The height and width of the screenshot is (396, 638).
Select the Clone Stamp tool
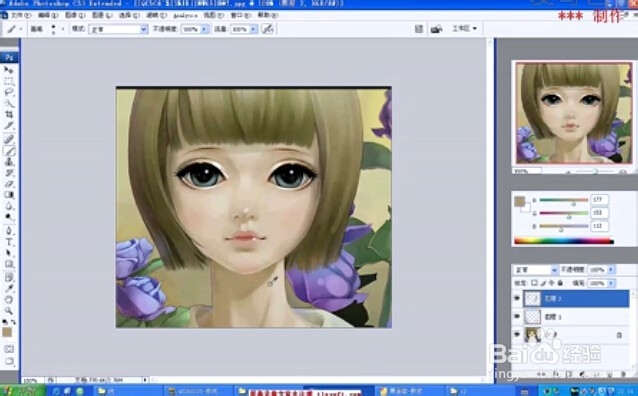[x=9, y=162]
